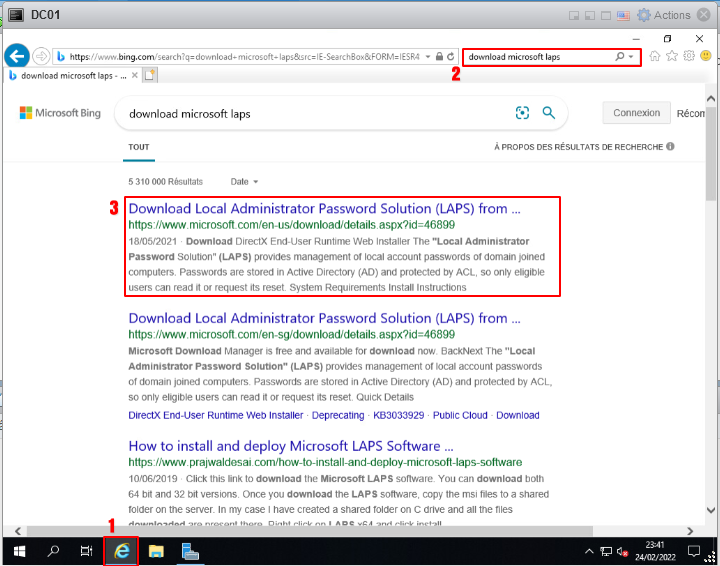Screen dimensions: 720x566
Task: Open the prajwaldesai LAPS install guide link
Action: click(290, 446)
